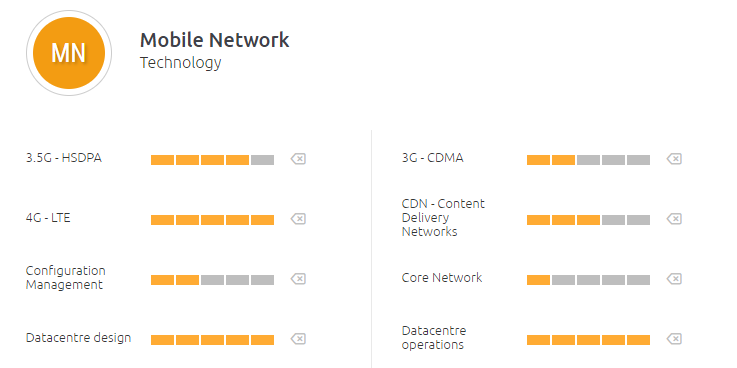The image size is (737, 368).
Task: Lower 4G - LTE rating to one bar
Action: (x=163, y=220)
